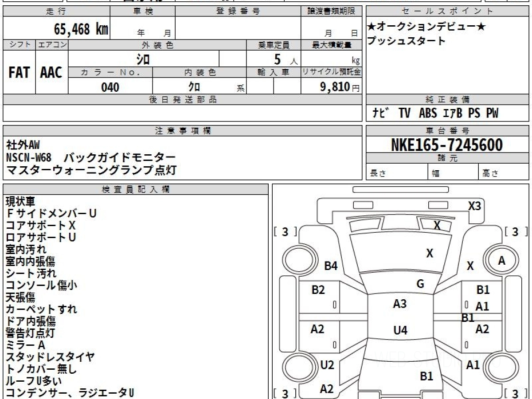The image size is (532, 399).
Task: Select the FサイドメンバーU inspector note
Action: (x=51, y=213)
